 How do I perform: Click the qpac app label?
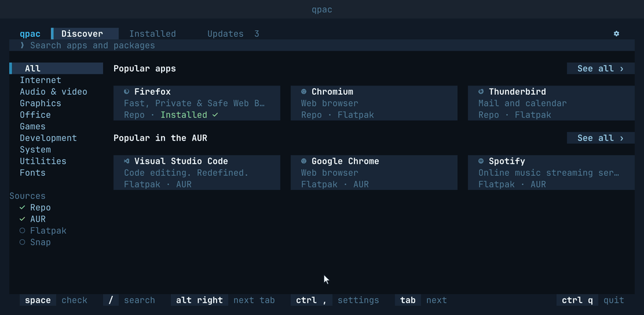30,34
